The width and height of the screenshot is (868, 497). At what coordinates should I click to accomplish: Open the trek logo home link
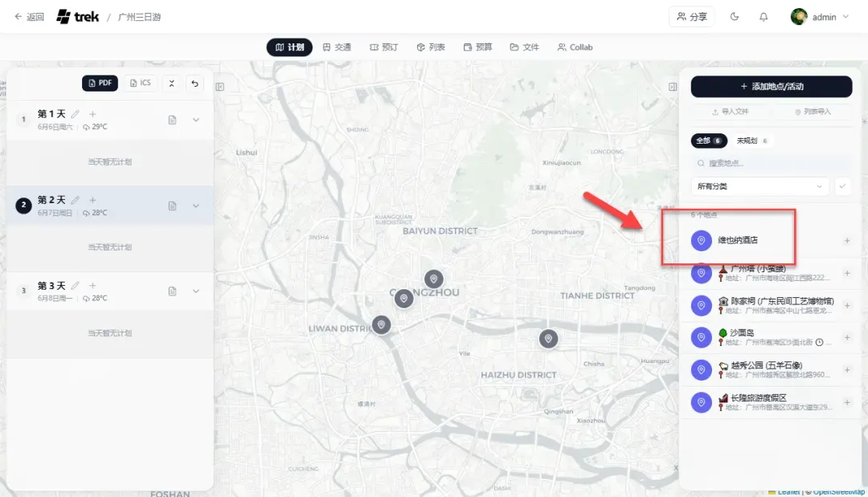coord(77,17)
